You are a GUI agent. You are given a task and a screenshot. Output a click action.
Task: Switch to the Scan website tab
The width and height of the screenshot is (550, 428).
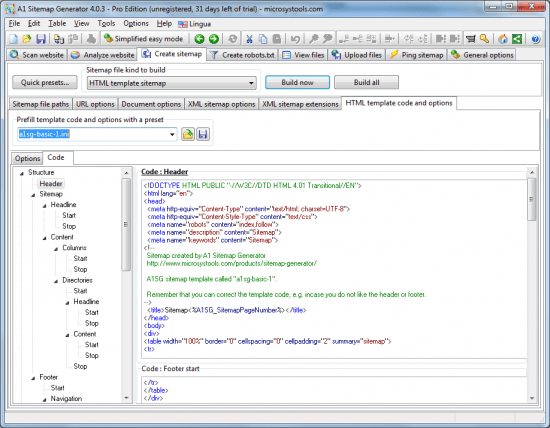coord(37,55)
